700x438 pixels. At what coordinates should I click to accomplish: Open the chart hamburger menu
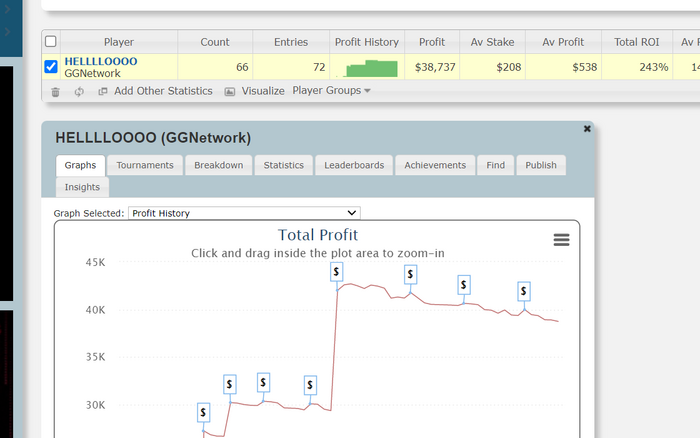coord(561,240)
